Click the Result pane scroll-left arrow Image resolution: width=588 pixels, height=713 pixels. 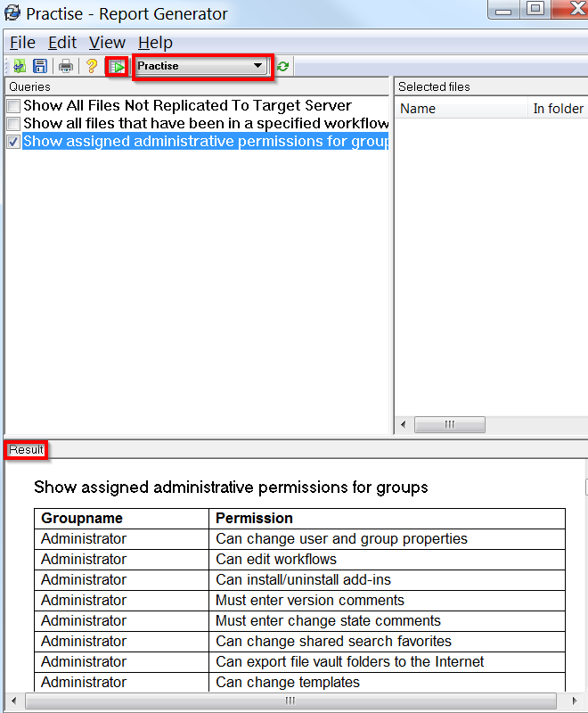click(x=13, y=701)
